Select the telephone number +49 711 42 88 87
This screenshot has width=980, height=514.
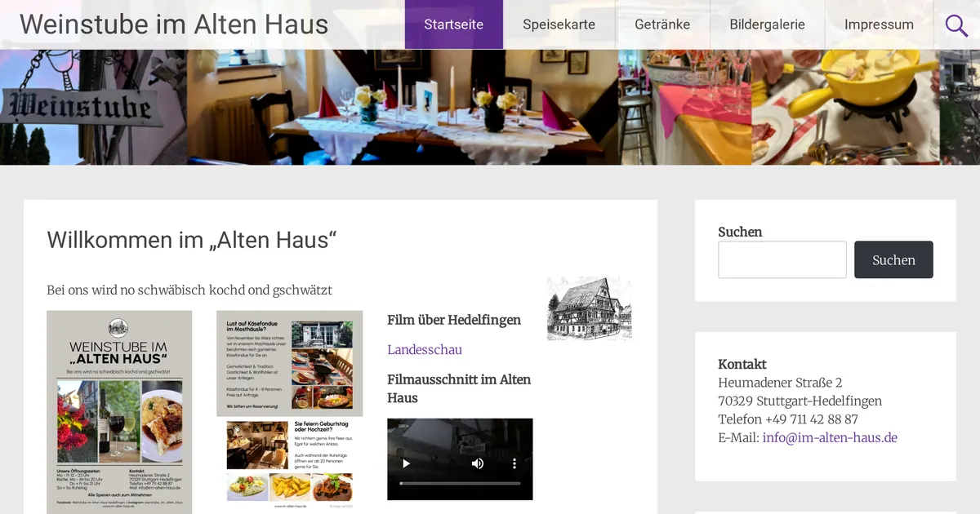tap(812, 419)
